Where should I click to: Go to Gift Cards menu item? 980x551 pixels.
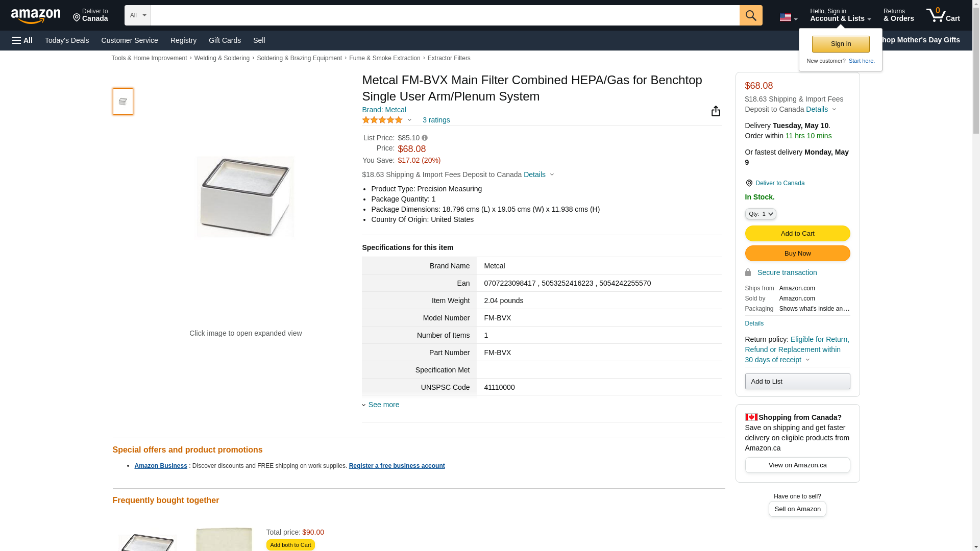(225, 40)
